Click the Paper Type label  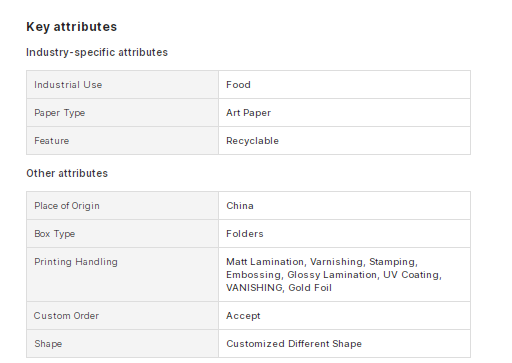pyautogui.click(x=60, y=113)
